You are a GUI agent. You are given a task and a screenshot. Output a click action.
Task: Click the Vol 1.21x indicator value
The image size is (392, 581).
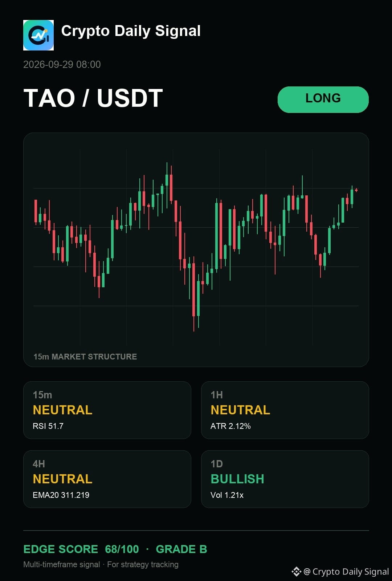tap(227, 495)
